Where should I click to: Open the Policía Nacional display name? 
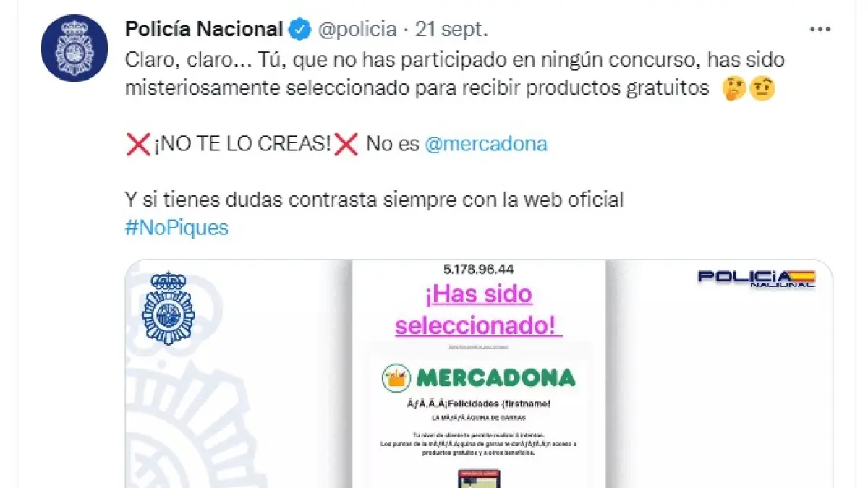(204, 30)
